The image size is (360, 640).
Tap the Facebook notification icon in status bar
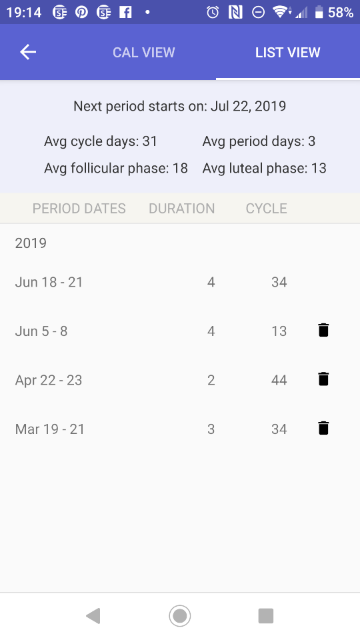(125, 12)
